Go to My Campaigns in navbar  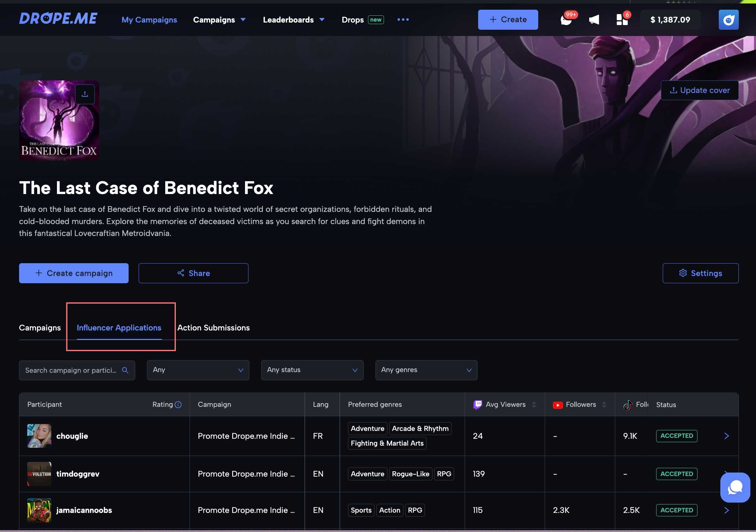(x=149, y=20)
